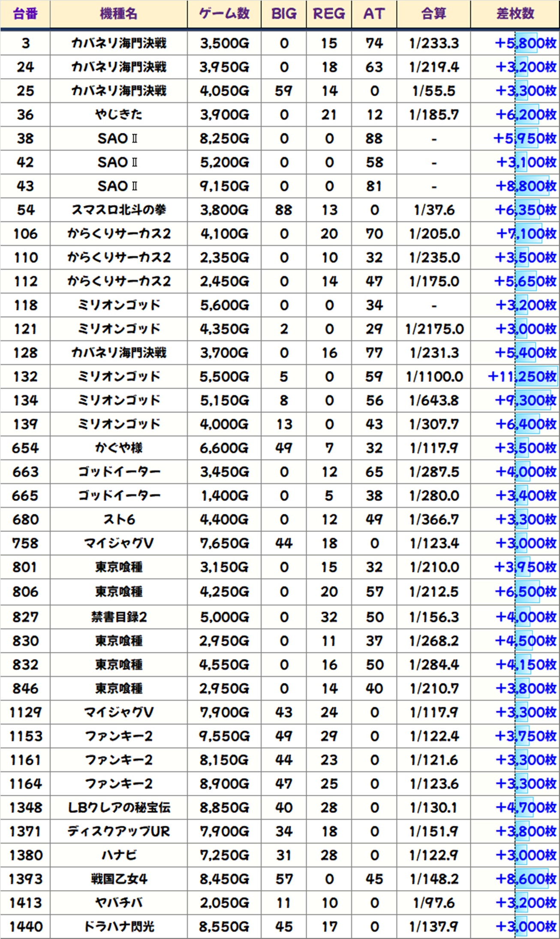This screenshot has width=560, height=939.
Task: Click the 9,550G game count cell
Action: coord(224,736)
